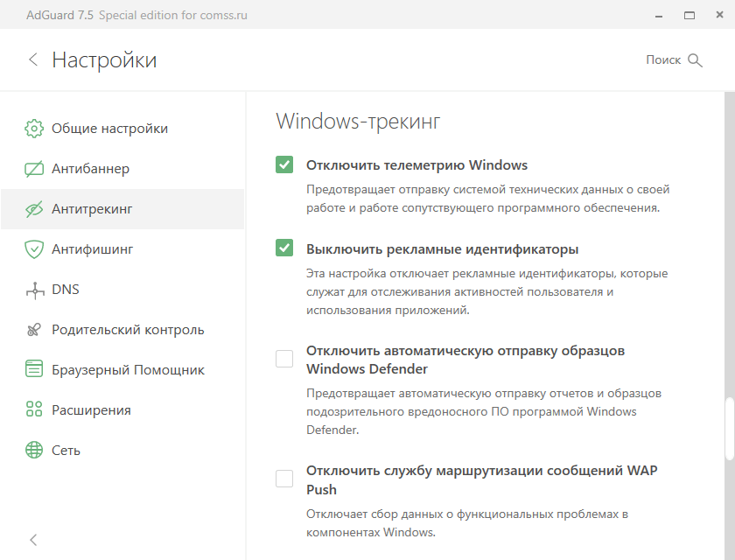The image size is (735, 560).
Task: Open DNS settings section
Action: pos(122,290)
